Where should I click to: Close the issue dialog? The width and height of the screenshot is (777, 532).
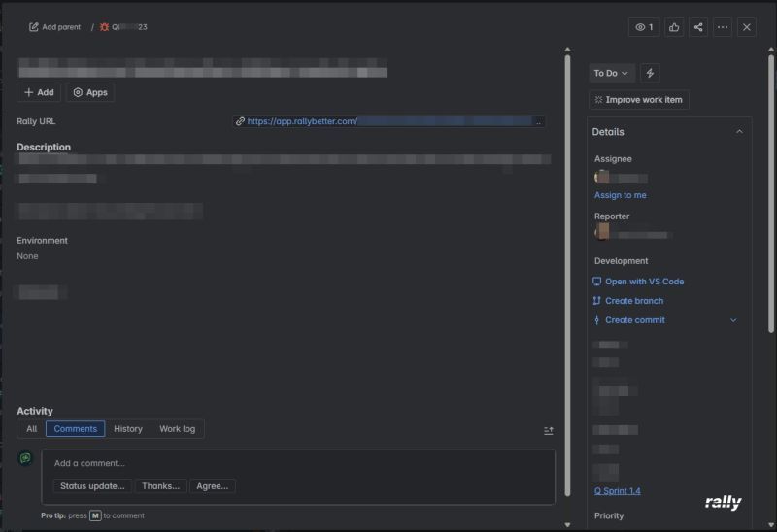(x=747, y=27)
